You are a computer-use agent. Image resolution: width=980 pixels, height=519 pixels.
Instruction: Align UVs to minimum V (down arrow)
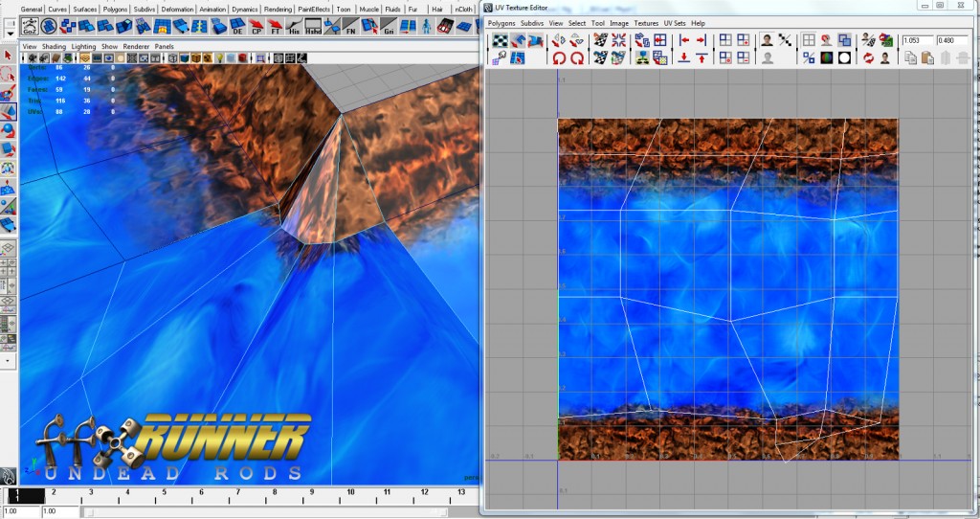(683, 58)
